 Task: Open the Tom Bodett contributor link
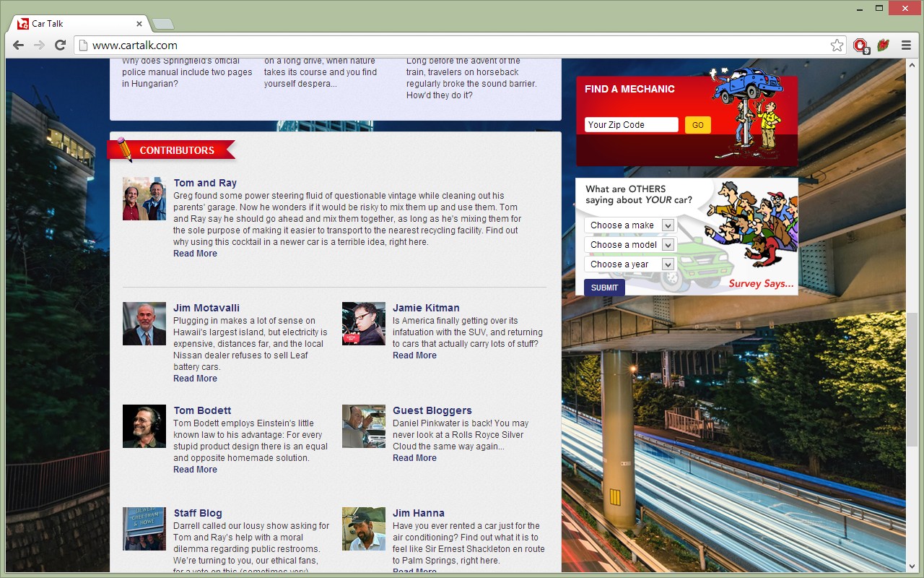coord(202,410)
